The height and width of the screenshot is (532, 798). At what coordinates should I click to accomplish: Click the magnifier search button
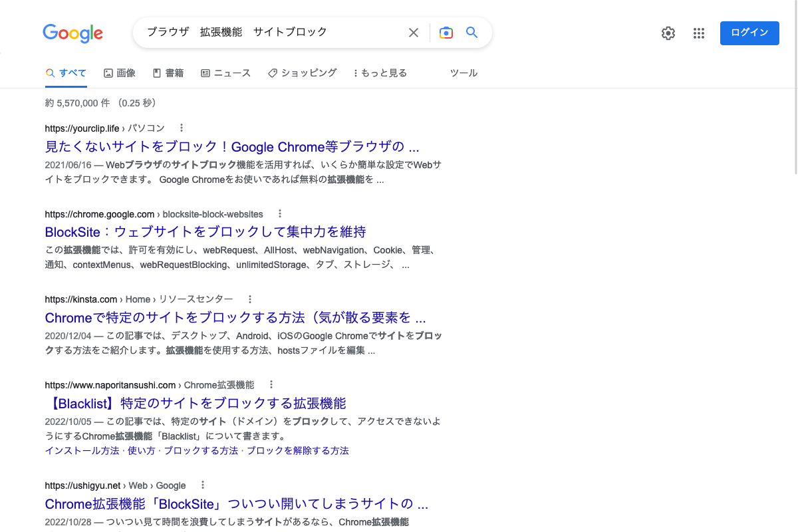pyautogui.click(x=472, y=33)
